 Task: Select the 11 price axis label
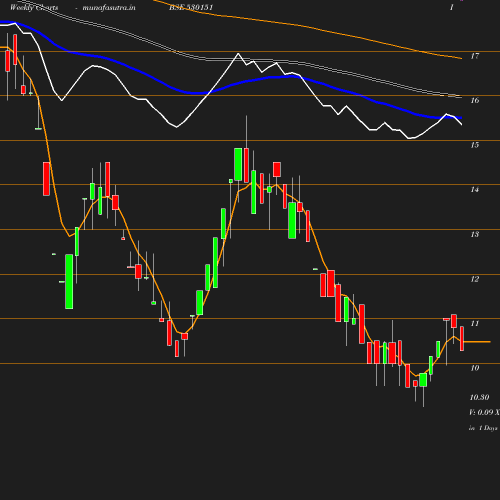pos(475,323)
